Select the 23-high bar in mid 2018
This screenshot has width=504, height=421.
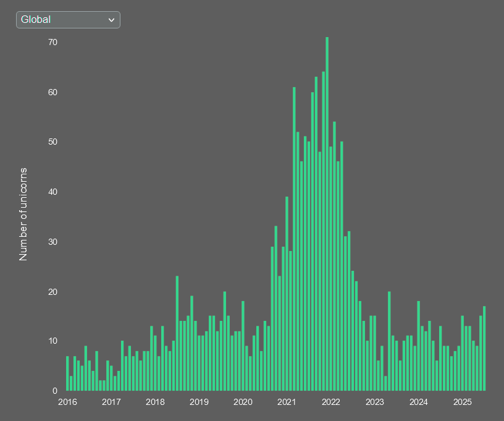pos(177,334)
